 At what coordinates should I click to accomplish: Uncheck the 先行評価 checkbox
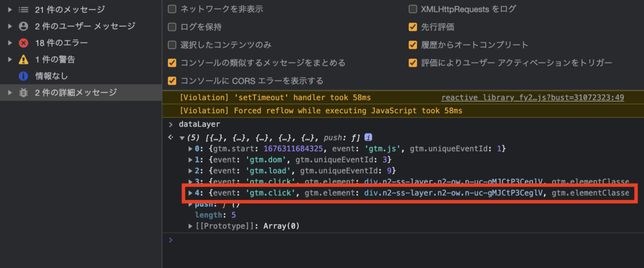413,27
